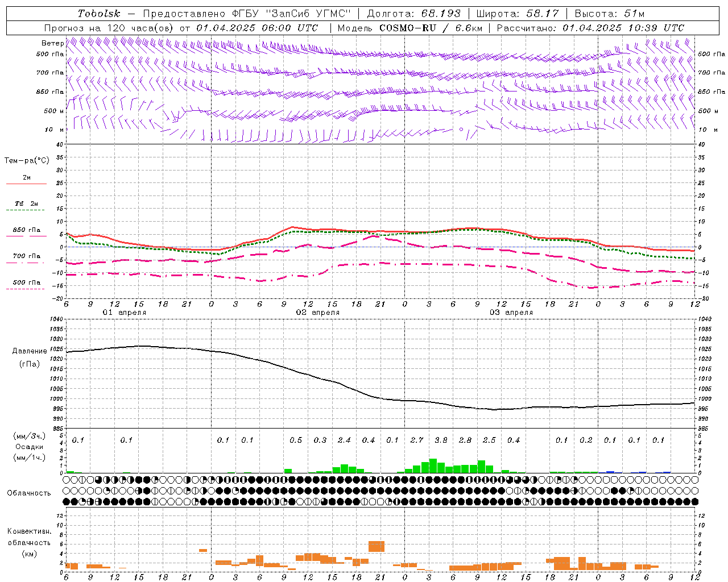Click the Td 2м dew point legend entry
This screenshot has height=582, width=728.
[27, 203]
